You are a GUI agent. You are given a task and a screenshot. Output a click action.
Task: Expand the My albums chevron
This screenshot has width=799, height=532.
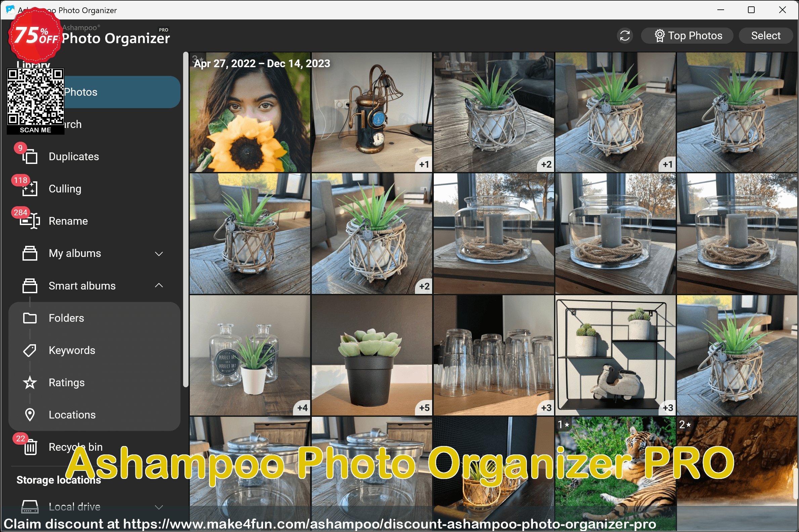[x=159, y=254]
